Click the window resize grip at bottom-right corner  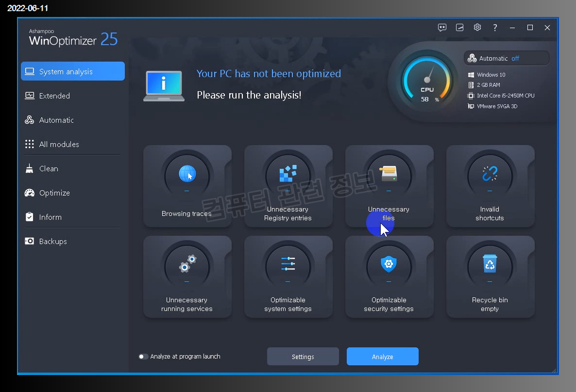coord(554,370)
